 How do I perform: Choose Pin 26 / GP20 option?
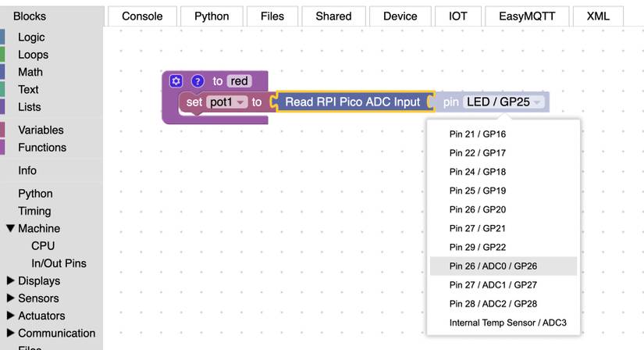click(x=503, y=209)
